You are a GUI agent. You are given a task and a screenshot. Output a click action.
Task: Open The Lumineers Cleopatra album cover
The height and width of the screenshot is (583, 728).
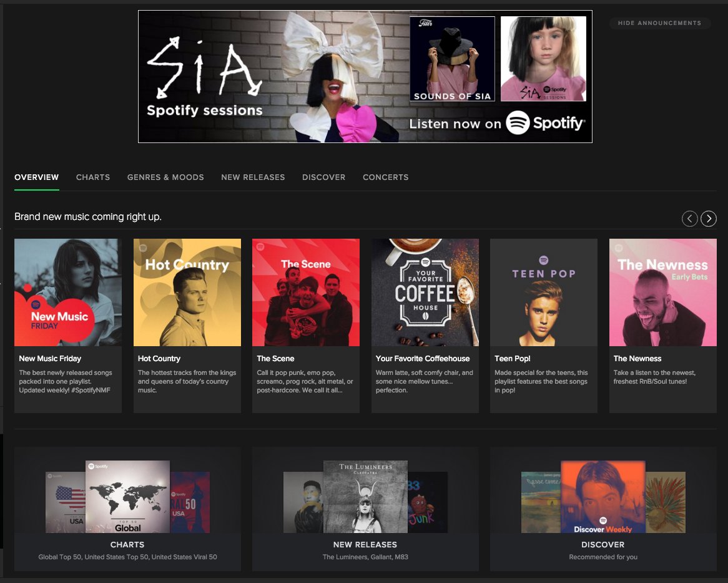[365, 497]
